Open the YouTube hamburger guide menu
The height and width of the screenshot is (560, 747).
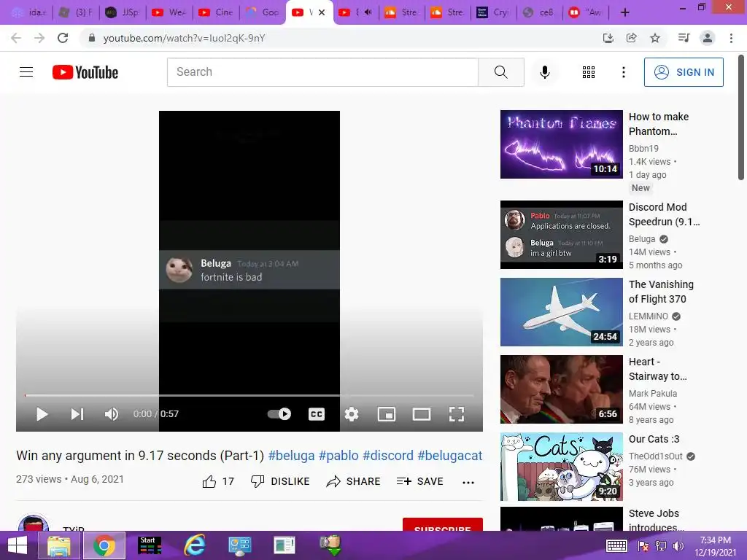(x=26, y=72)
